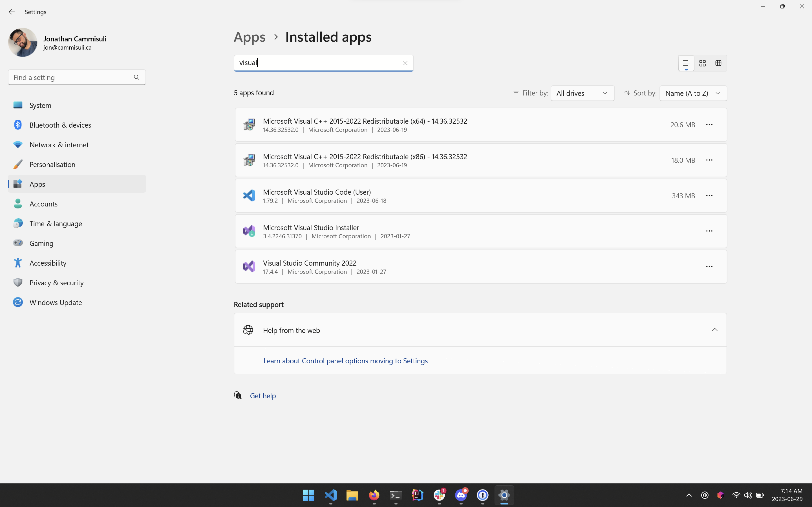
Task: Open Discord from the taskbar
Action: pyautogui.click(x=461, y=495)
